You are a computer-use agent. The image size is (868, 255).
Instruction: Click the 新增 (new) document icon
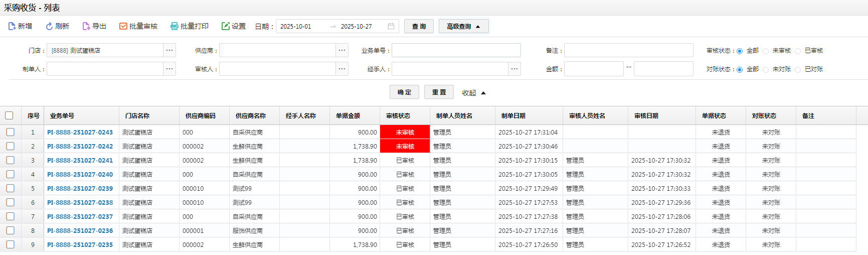click(x=12, y=26)
